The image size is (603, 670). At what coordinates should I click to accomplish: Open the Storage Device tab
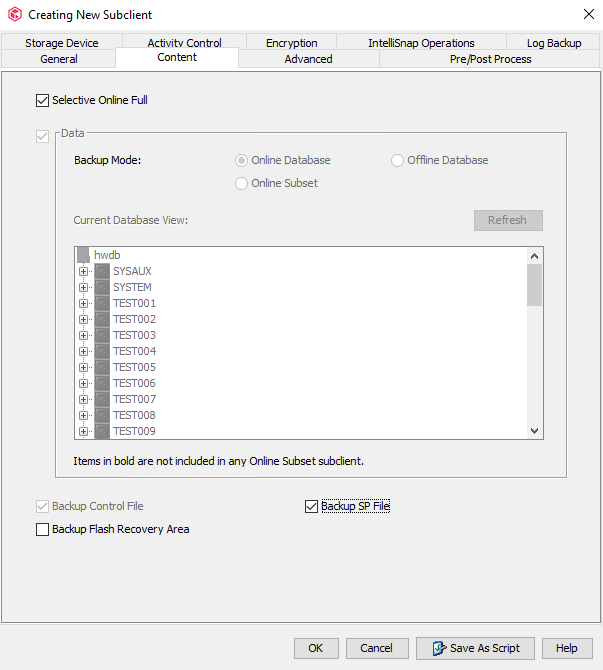coord(61,43)
